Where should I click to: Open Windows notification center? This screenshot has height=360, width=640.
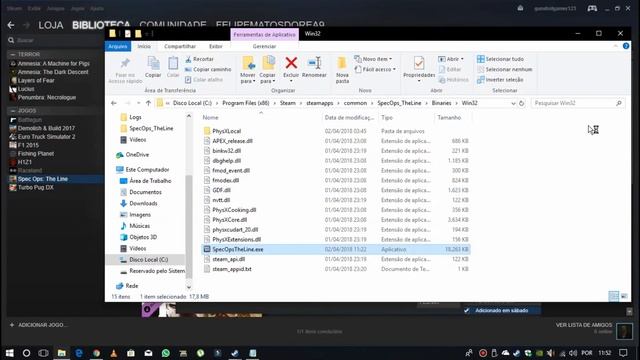point(623,353)
